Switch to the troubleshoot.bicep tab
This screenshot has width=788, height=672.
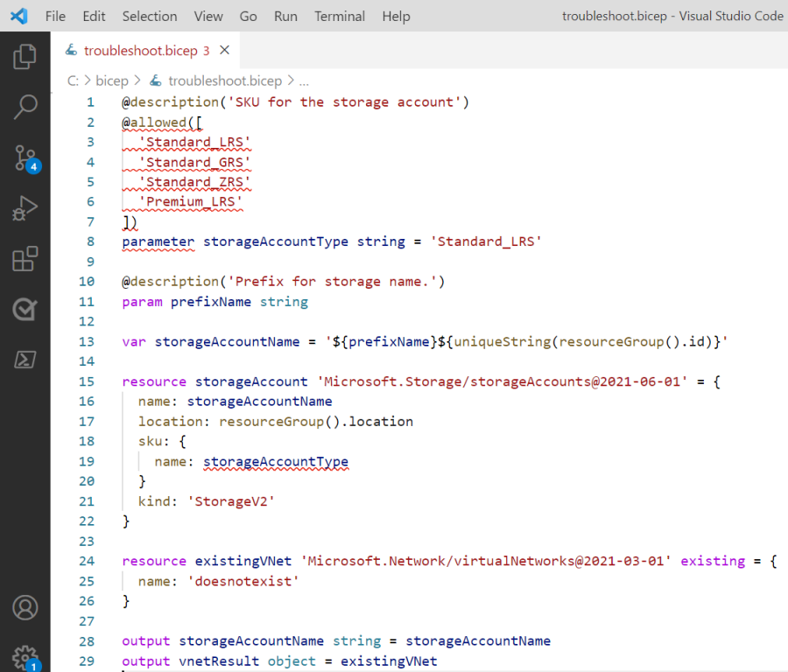(x=140, y=51)
